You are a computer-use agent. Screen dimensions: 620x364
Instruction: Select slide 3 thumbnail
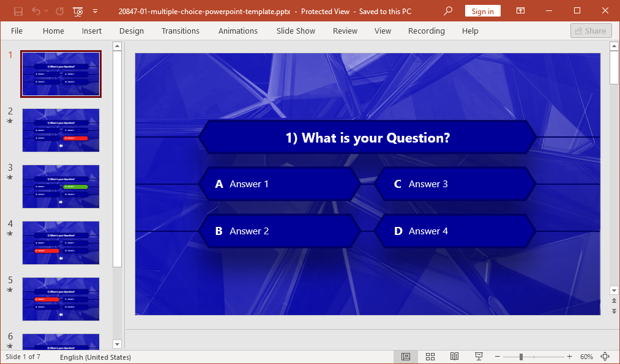coord(61,187)
